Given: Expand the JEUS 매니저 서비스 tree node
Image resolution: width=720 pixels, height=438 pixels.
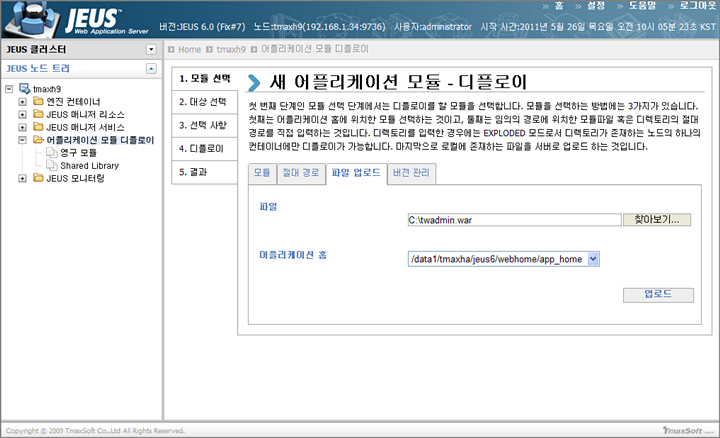Looking at the screenshot, I should pyautogui.click(x=22, y=127).
